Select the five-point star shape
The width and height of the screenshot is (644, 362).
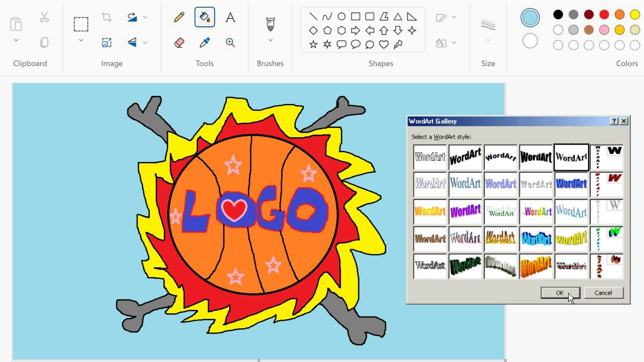click(x=313, y=44)
